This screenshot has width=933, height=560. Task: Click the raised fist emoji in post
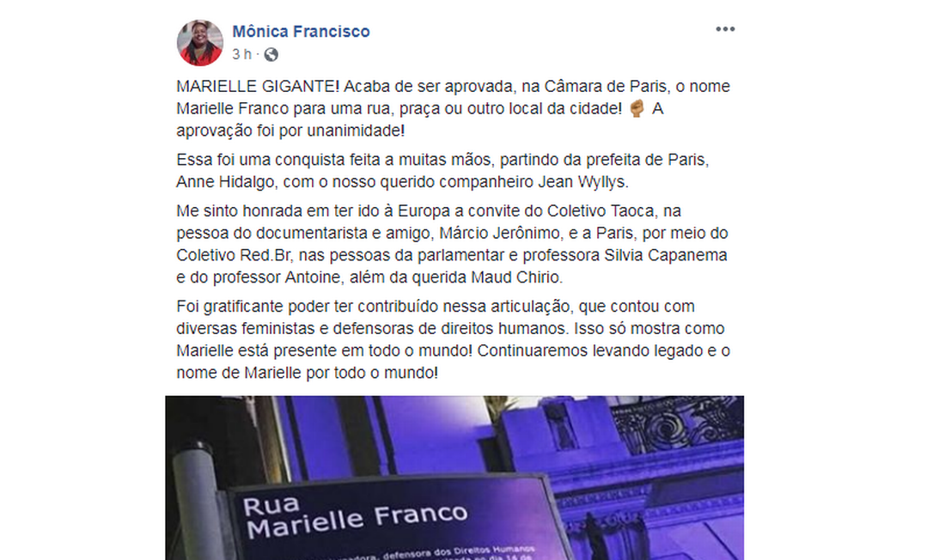point(637,109)
